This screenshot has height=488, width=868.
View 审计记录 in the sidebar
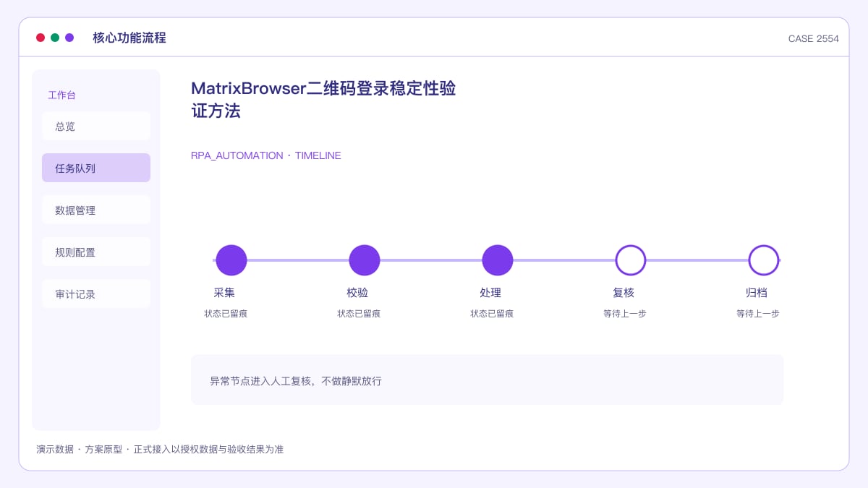pyautogui.click(x=96, y=294)
